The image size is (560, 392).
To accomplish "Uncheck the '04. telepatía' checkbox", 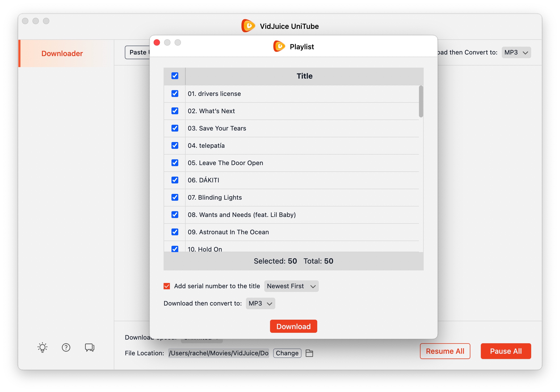I will point(175,145).
